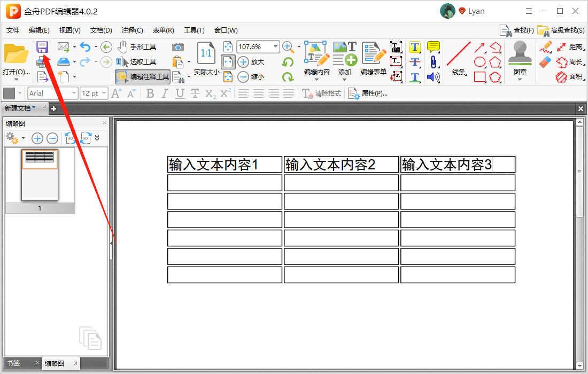Set left text alignment
This screenshot has width=588, height=374.
pos(243,93)
